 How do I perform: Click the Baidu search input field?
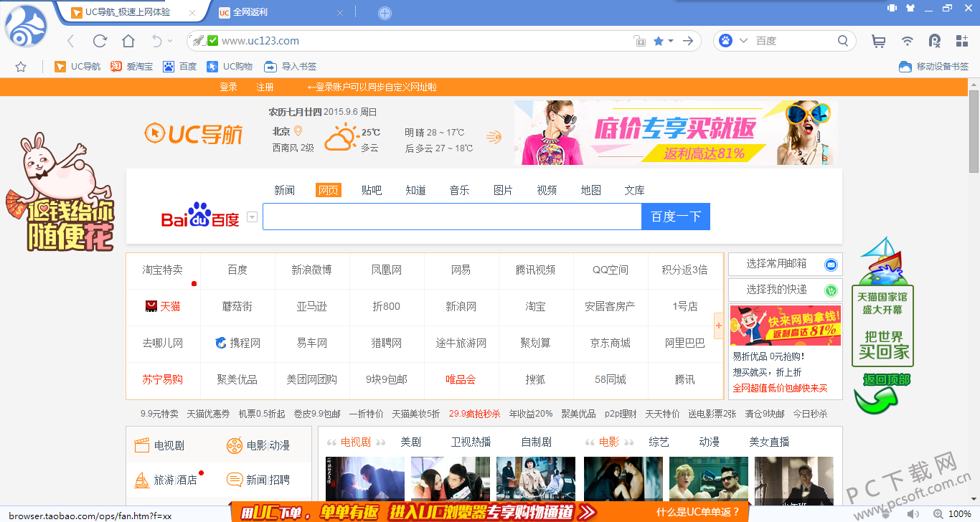point(451,217)
